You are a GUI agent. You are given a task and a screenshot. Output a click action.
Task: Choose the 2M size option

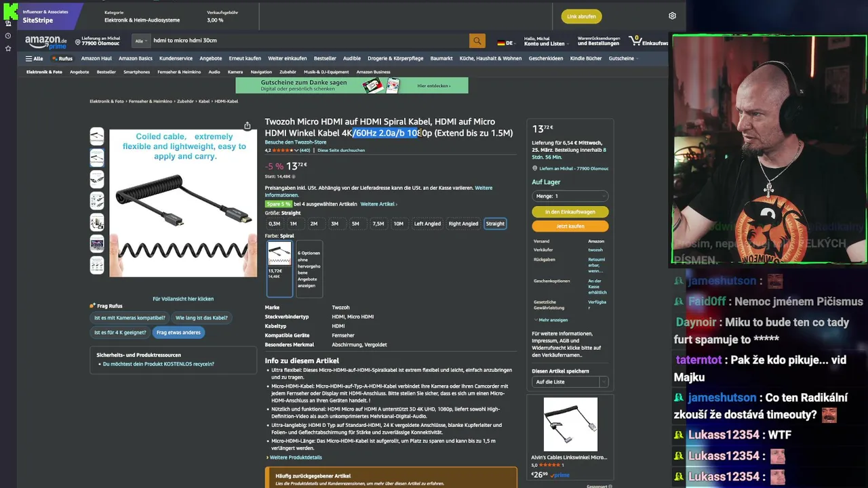tap(313, 224)
